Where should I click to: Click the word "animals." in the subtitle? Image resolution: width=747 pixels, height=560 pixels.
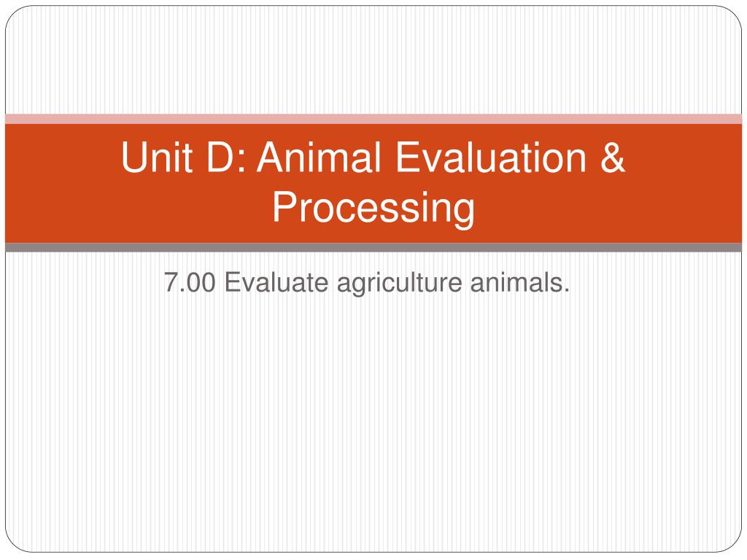click(519, 282)
